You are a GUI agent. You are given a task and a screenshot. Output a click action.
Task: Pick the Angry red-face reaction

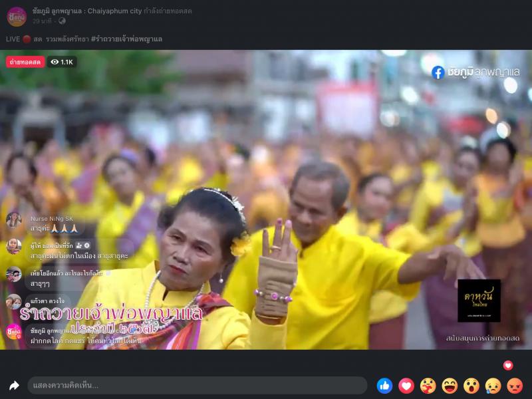point(515,386)
